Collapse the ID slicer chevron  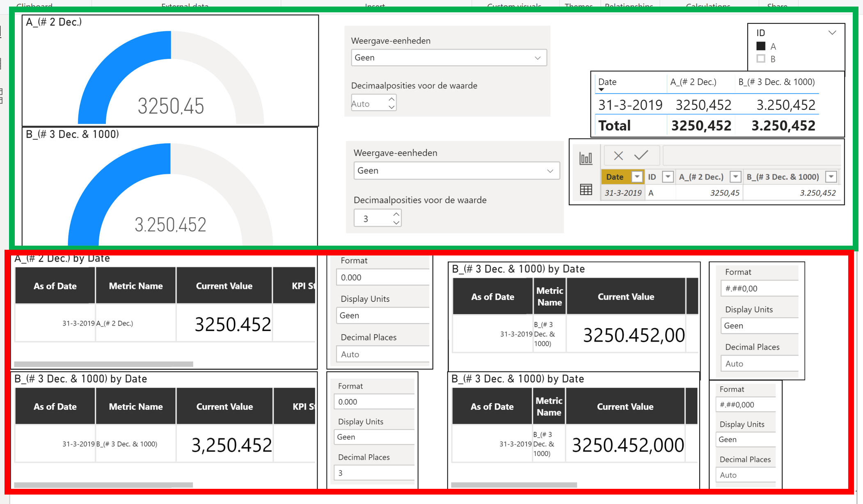point(832,33)
